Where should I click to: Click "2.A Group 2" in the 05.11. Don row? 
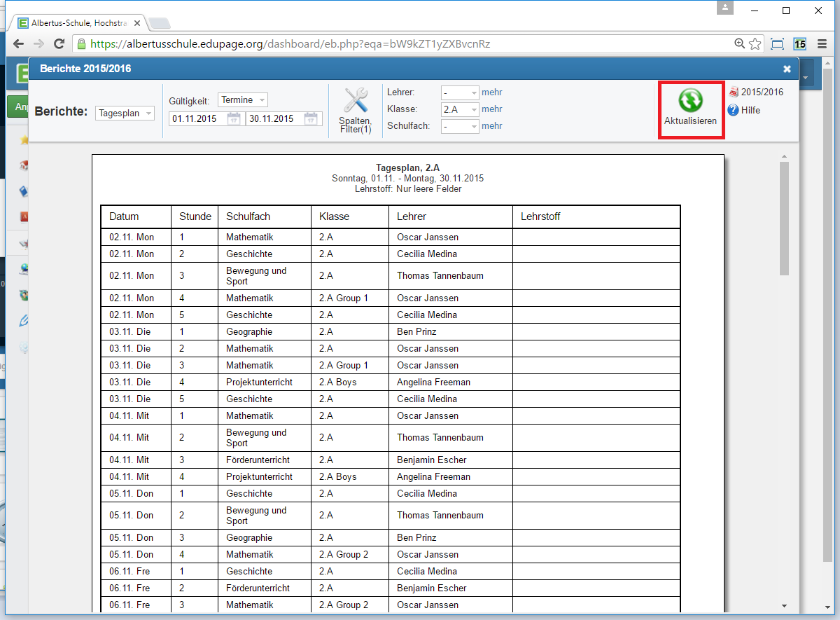click(344, 554)
